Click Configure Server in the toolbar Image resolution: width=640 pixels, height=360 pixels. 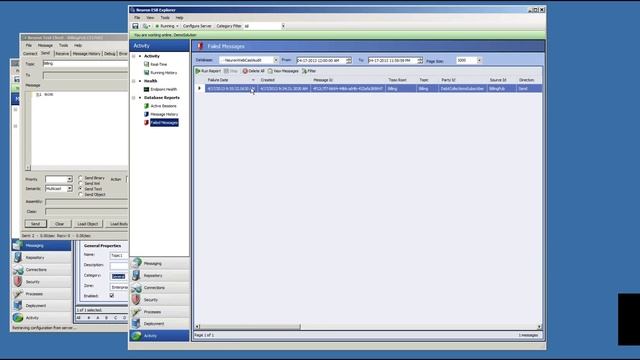tap(197, 26)
